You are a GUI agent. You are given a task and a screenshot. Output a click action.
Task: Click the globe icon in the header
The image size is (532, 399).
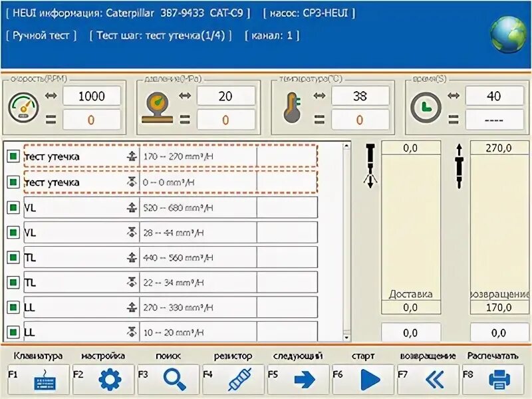(508, 35)
